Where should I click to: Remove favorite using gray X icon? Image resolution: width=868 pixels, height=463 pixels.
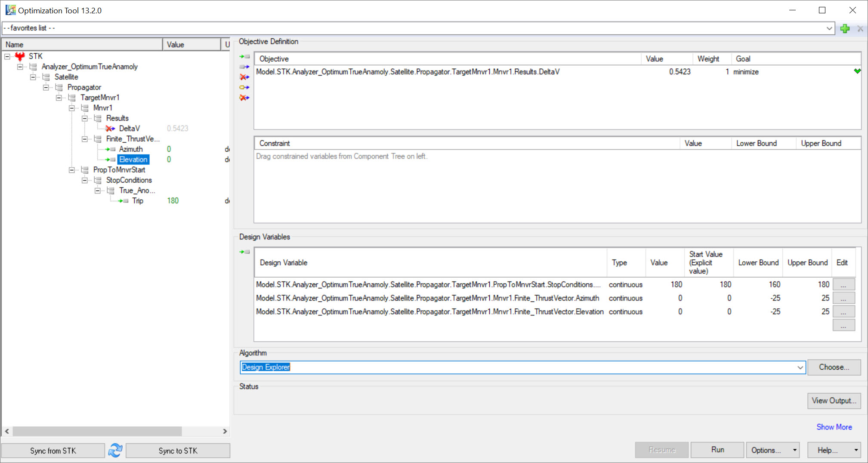click(x=860, y=29)
